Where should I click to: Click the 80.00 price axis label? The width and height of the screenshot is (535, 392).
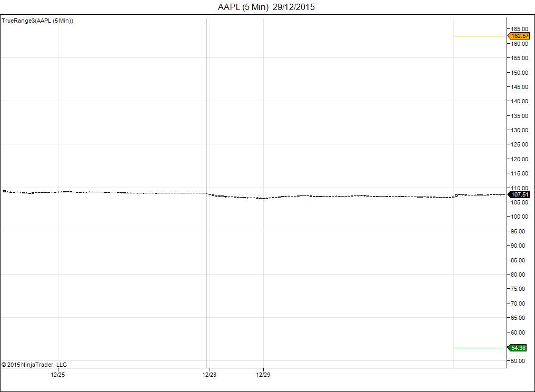(518, 275)
